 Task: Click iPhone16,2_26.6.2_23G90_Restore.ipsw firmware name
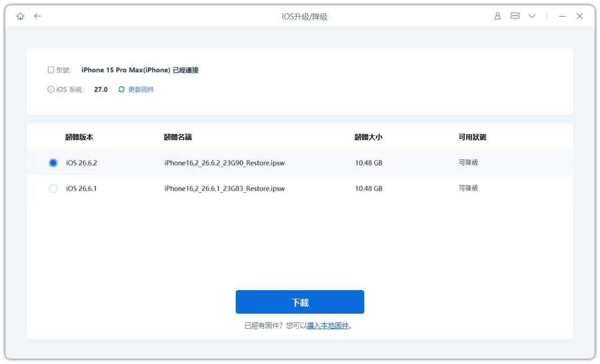tap(224, 163)
